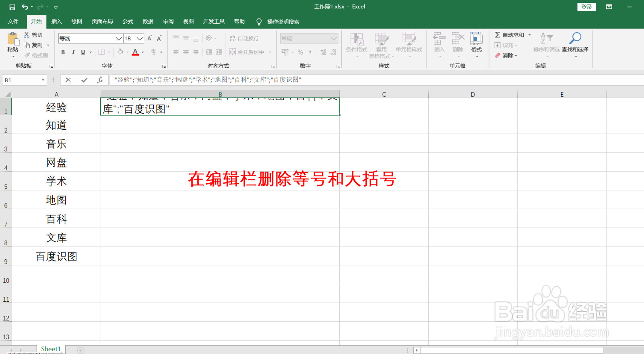Switch to Page Layout (页面布局) tab
This screenshot has height=354, width=644.
click(102, 22)
